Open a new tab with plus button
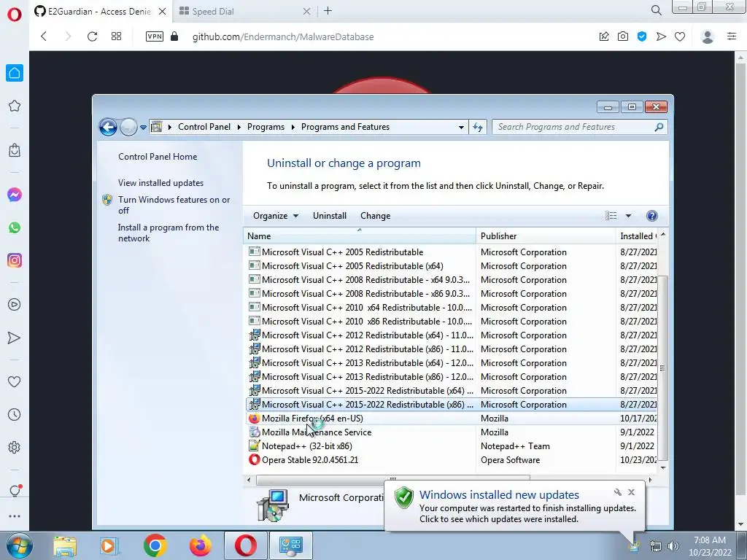 tap(328, 11)
